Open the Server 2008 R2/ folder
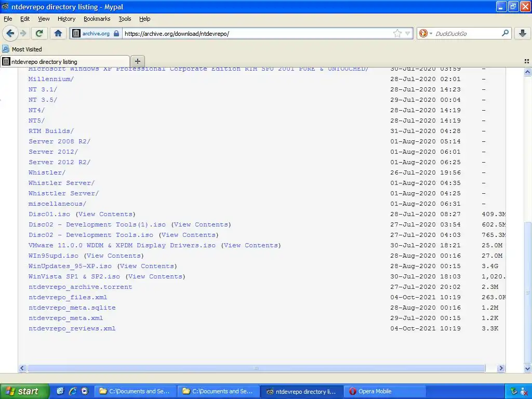Viewport: 532px width, 399px height. click(59, 141)
